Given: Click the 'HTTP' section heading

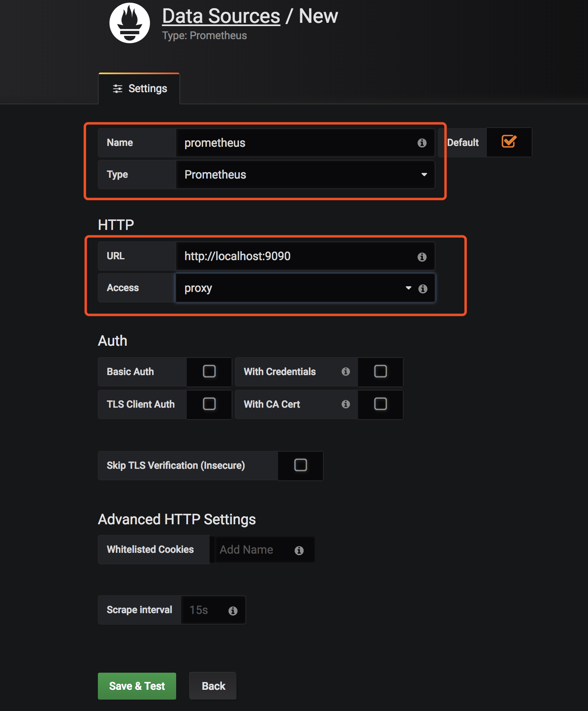Looking at the screenshot, I should coord(116,225).
